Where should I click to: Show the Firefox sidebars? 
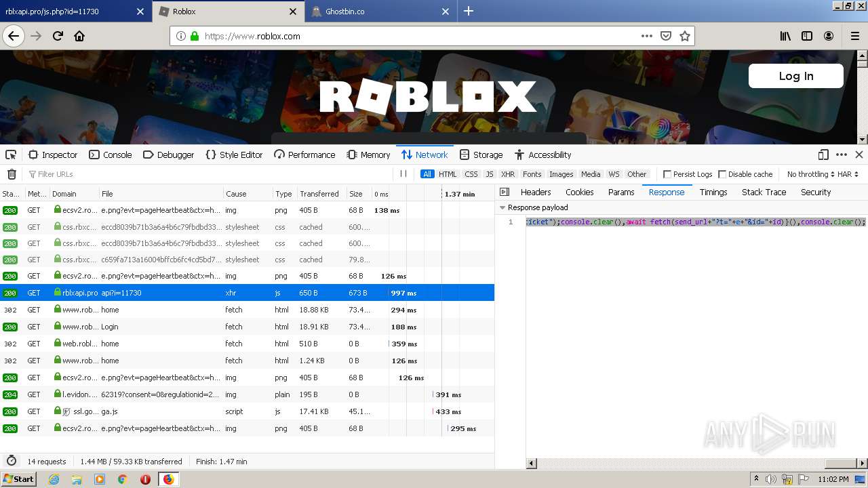click(x=807, y=36)
